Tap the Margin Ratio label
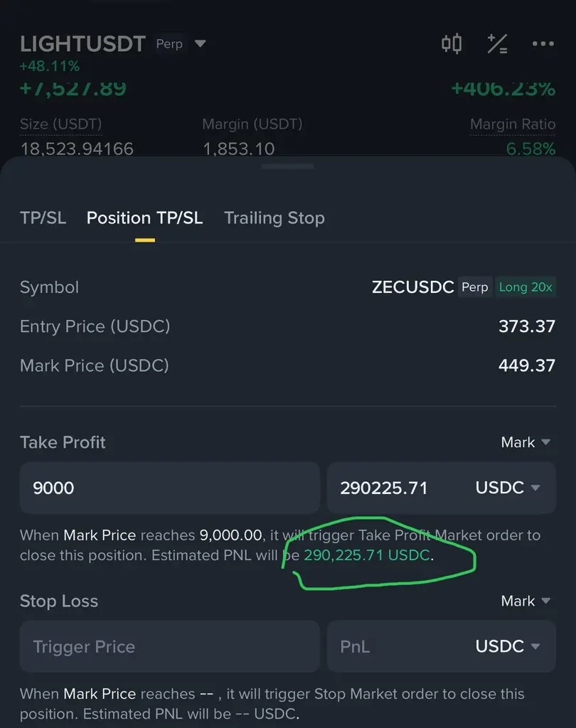This screenshot has height=728, width=576. click(x=513, y=124)
